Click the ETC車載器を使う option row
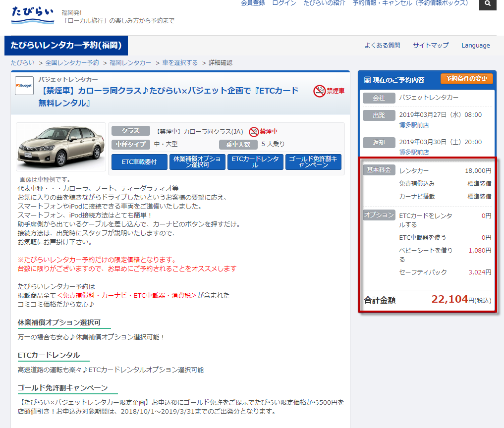 point(445,237)
